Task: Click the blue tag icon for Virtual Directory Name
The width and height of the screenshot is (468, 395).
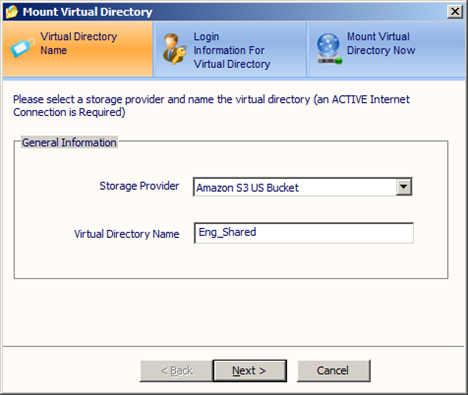Action: pyautogui.click(x=22, y=47)
